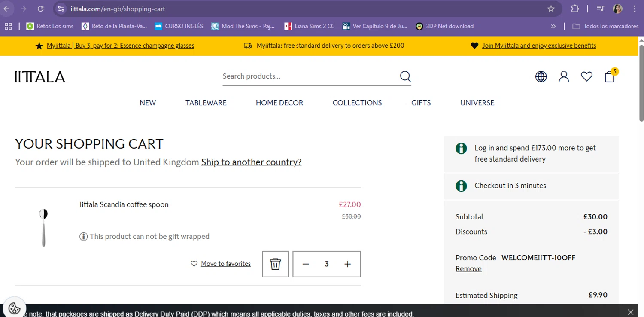Click the magnifier search icon

tap(405, 76)
